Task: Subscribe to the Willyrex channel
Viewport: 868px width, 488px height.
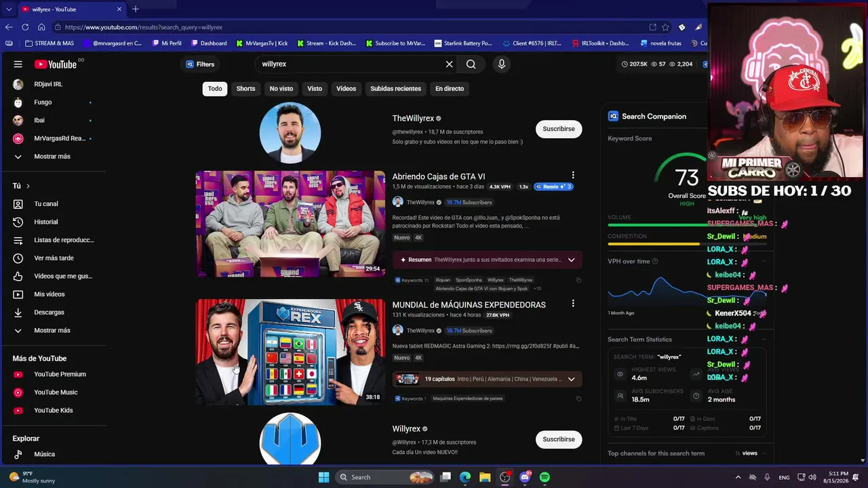Action: (x=559, y=439)
